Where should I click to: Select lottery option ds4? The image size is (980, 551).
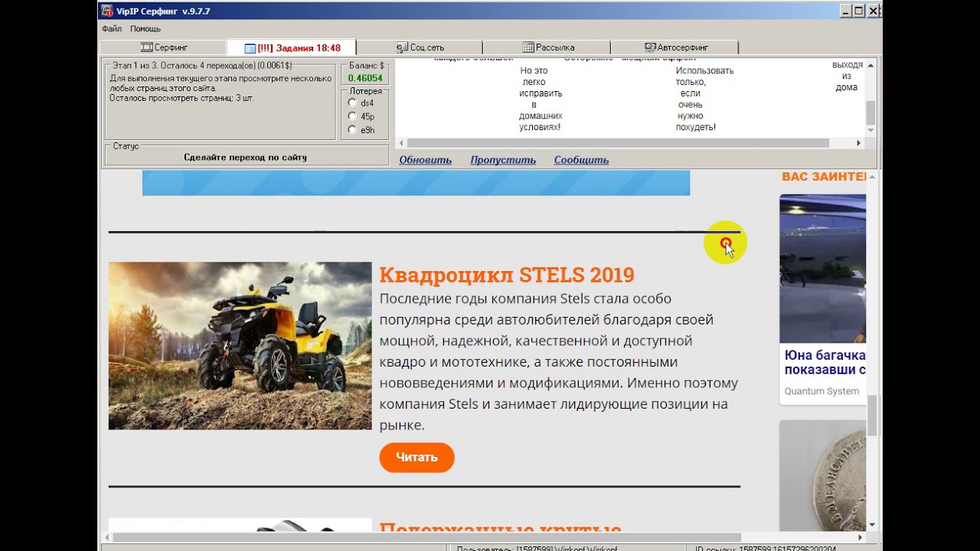(x=352, y=103)
